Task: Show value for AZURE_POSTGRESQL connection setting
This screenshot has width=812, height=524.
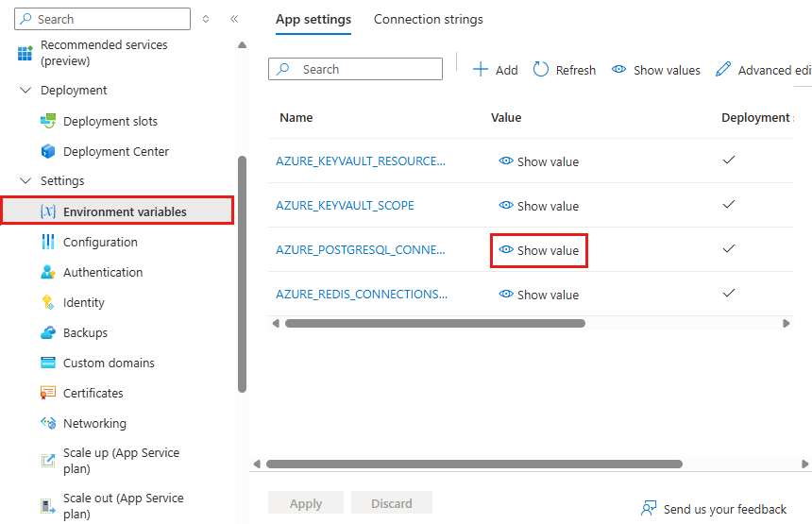Action: [539, 250]
